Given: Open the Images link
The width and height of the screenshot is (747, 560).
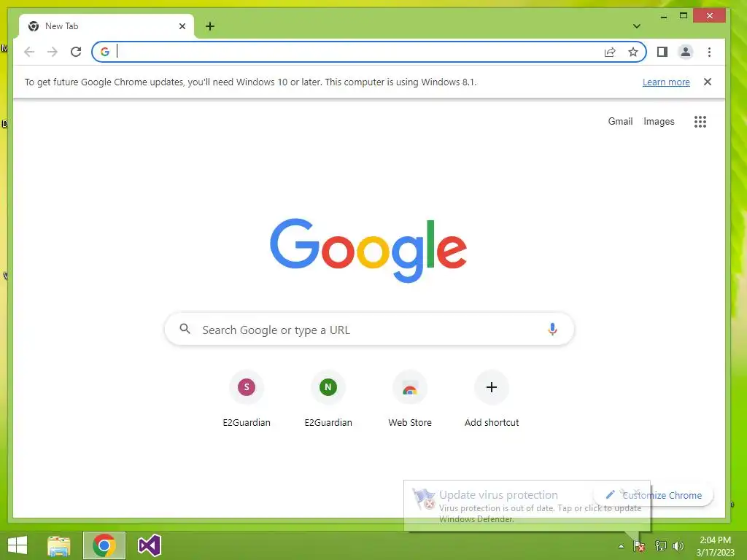Looking at the screenshot, I should (659, 122).
